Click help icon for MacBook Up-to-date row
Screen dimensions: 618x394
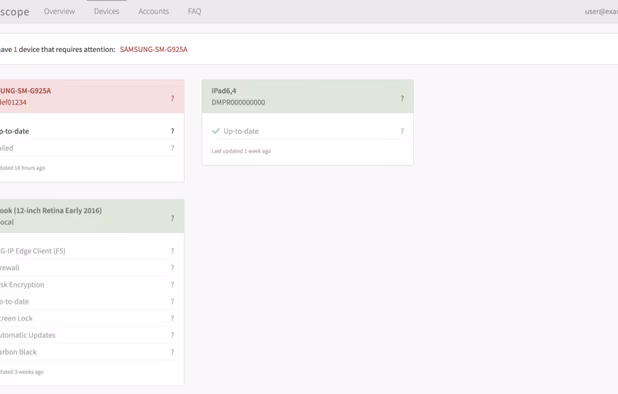(172, 301)
